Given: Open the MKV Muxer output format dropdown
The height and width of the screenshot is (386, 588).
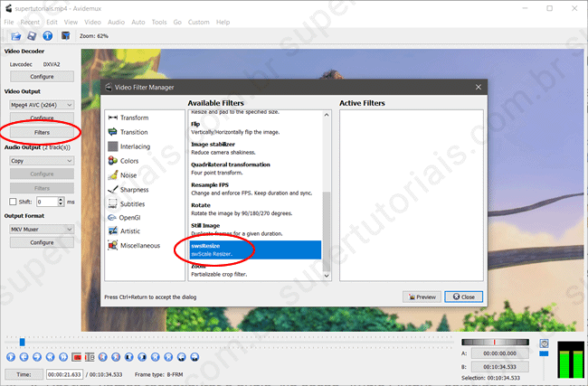Looking at the screenshot, I should tap(42, 229).
